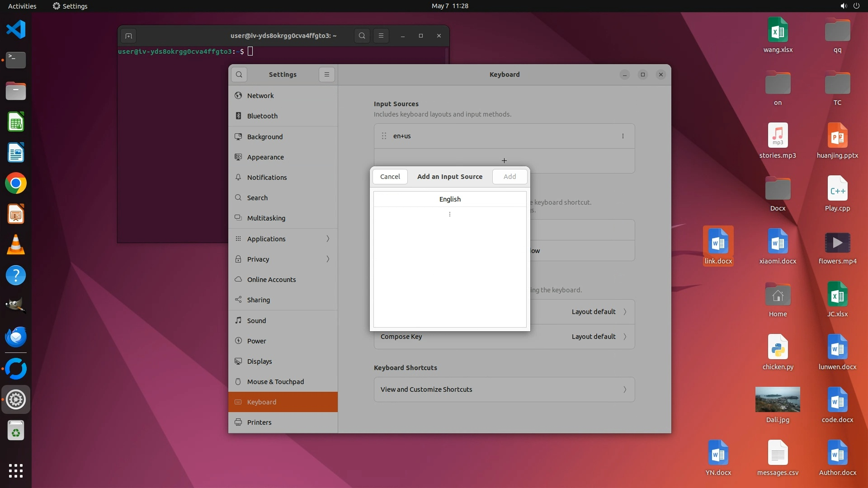The height and width of the screenshot is (488, 868).
Task: Click the Add button in the dialog
Action: (509, 177)
